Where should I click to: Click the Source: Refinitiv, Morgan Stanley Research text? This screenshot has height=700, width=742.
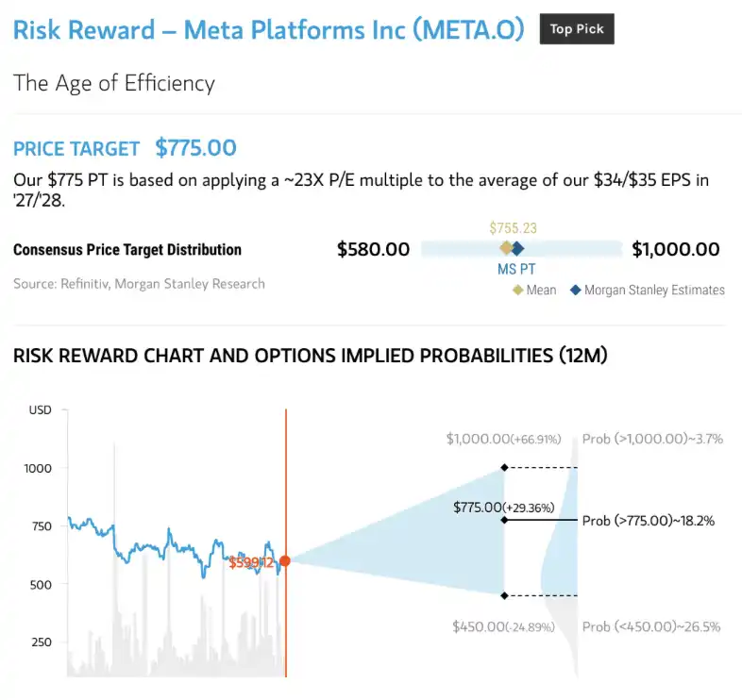pos(139,284)
